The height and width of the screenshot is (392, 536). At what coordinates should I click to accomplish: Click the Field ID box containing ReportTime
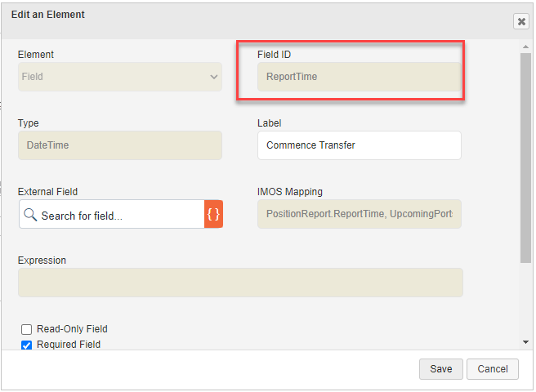(359, 77)
